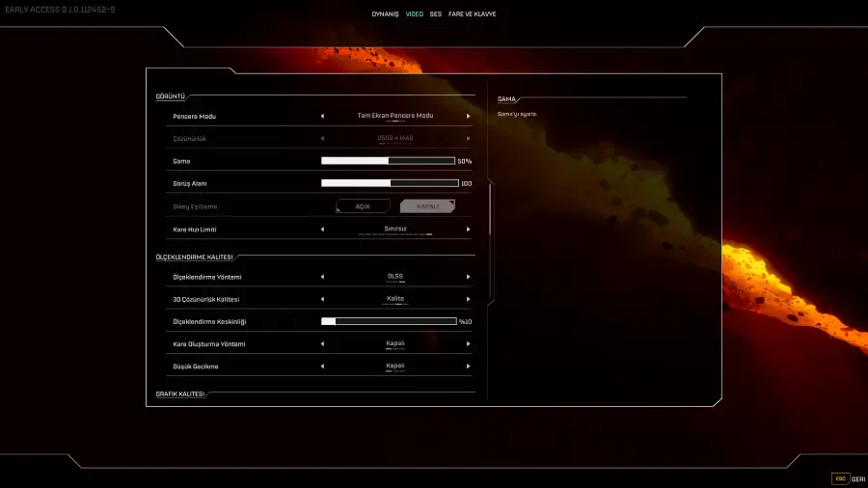Open the DLSS scaling method selector
868x488 pixels.
point(395,277)
